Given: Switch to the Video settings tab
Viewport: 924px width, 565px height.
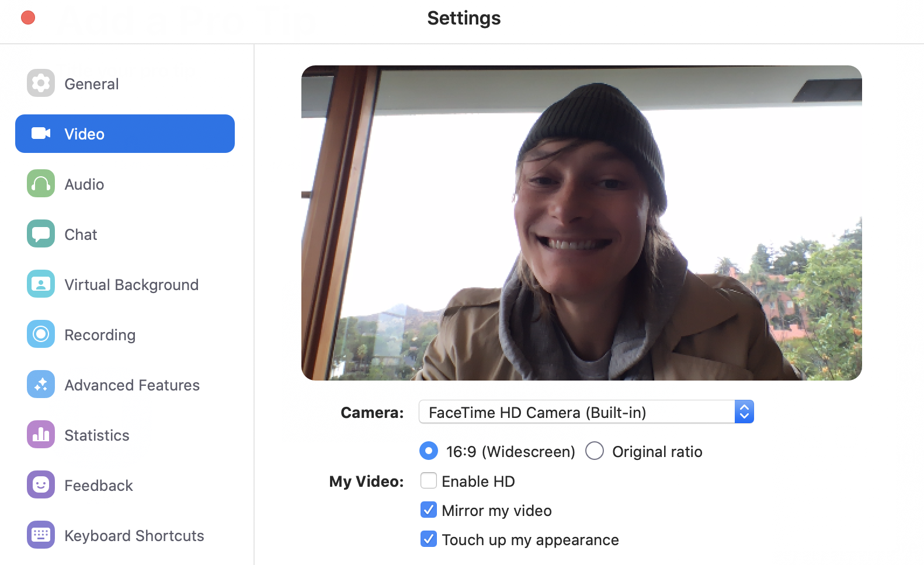Looking at the screenshot, I should point(125,134).
